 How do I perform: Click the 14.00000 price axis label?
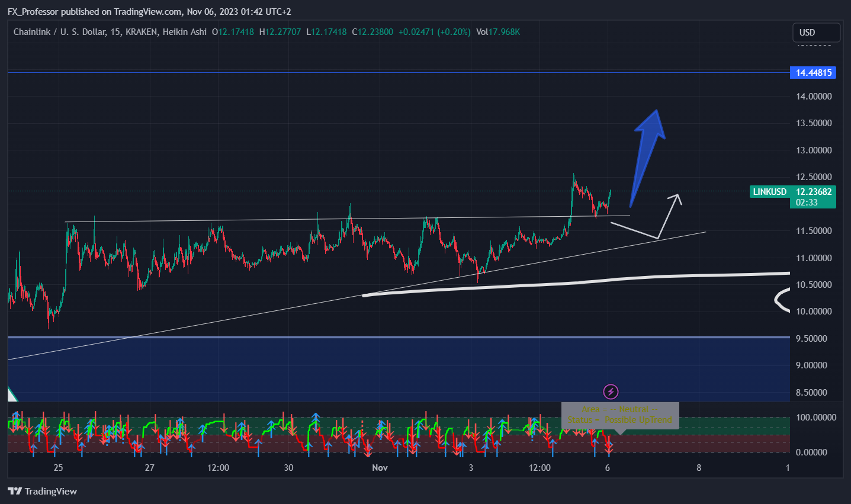(814, 96)
